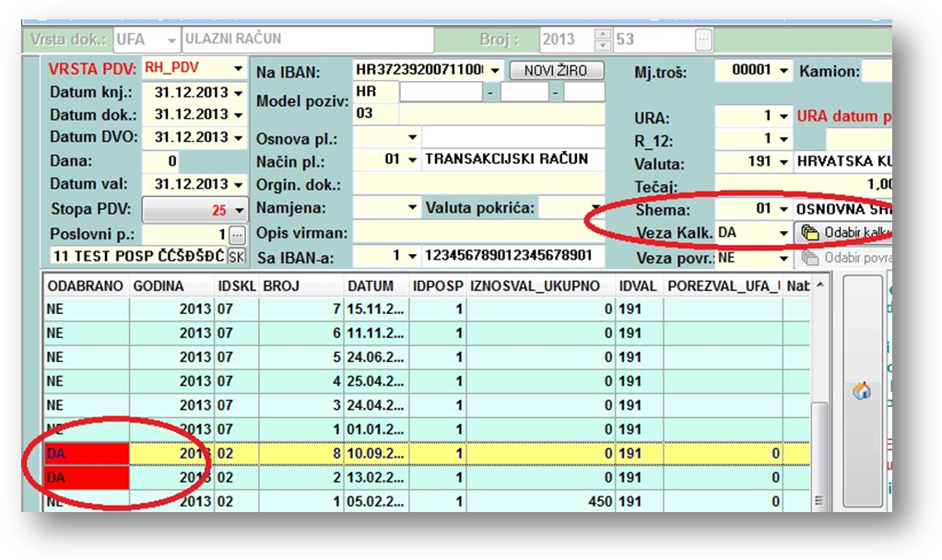The width and height of the screenshot is (942, 560).
Task: Open the Način pl. 01 dropdown
Action: [412, 159]
